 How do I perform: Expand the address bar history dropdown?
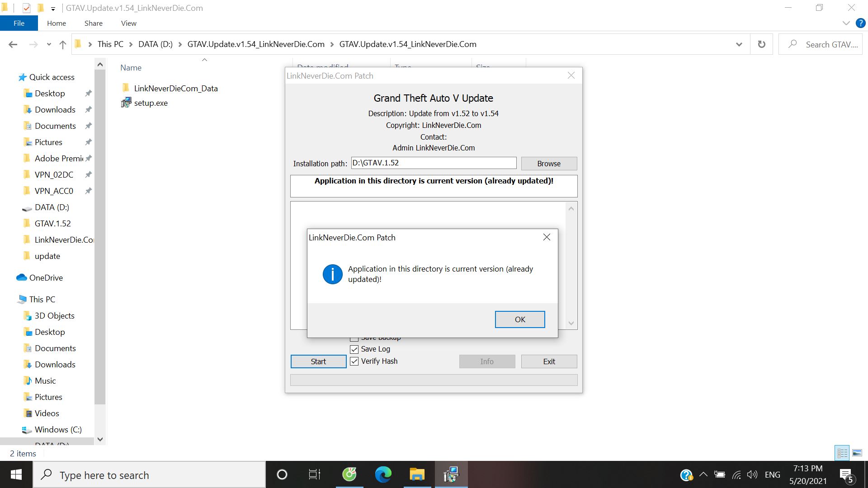point(739,44)
